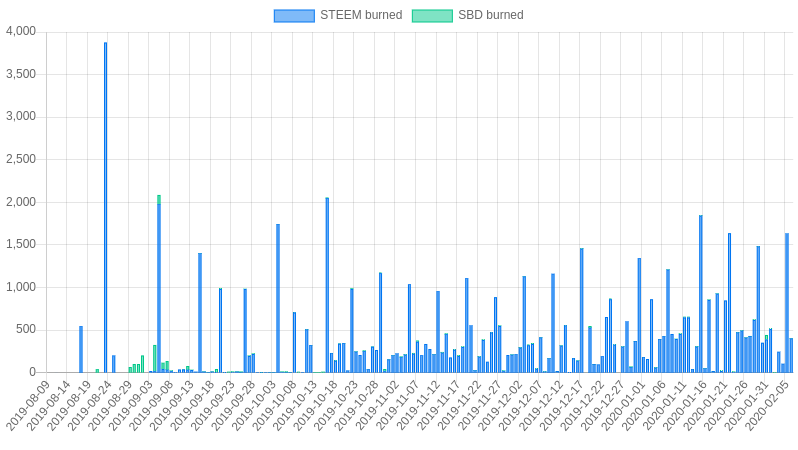Click the 2019-11-02 date label
This screenshot has width=798, height=450.
(377, 405)
